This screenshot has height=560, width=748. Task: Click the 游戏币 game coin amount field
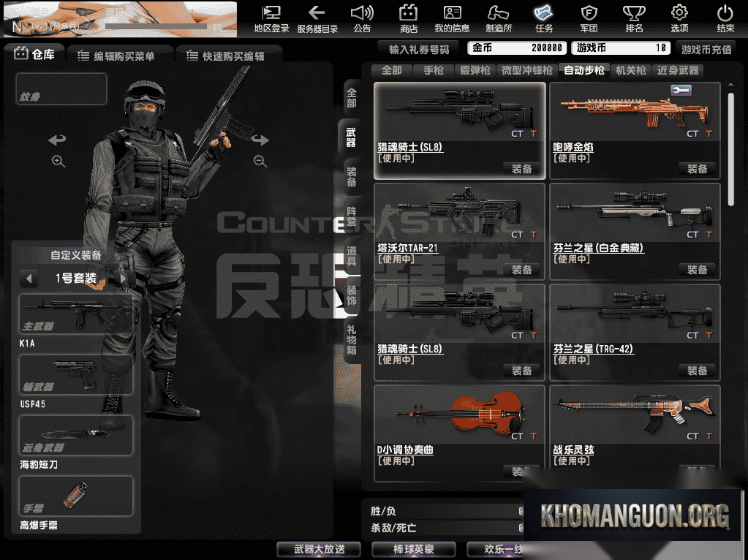point(621,48)
